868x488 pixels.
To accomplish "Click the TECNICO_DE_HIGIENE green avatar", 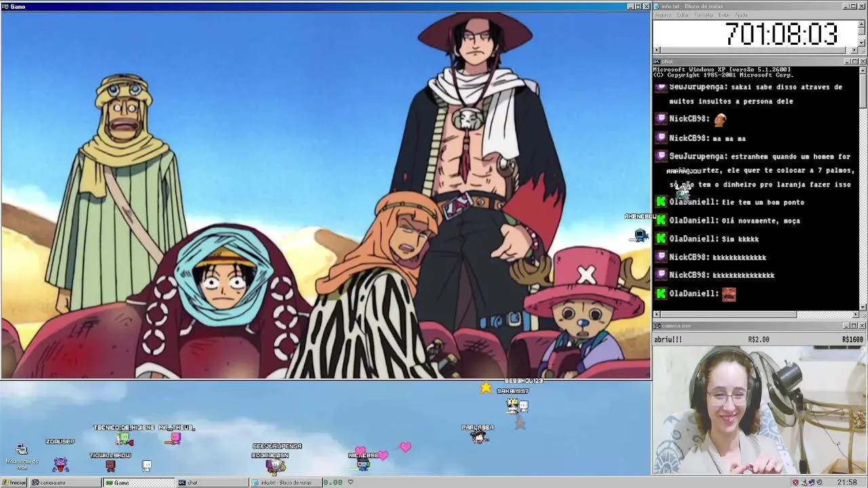I will (x=124, y=439).
